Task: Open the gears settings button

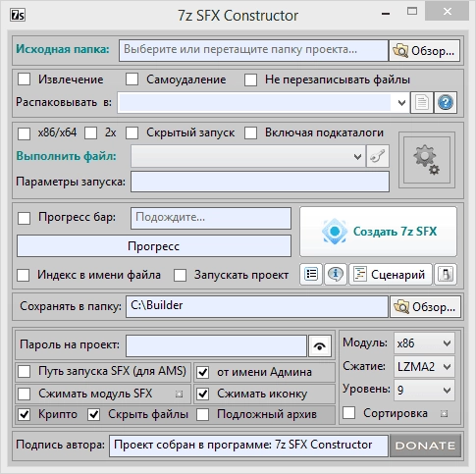Action: (427, 160)
